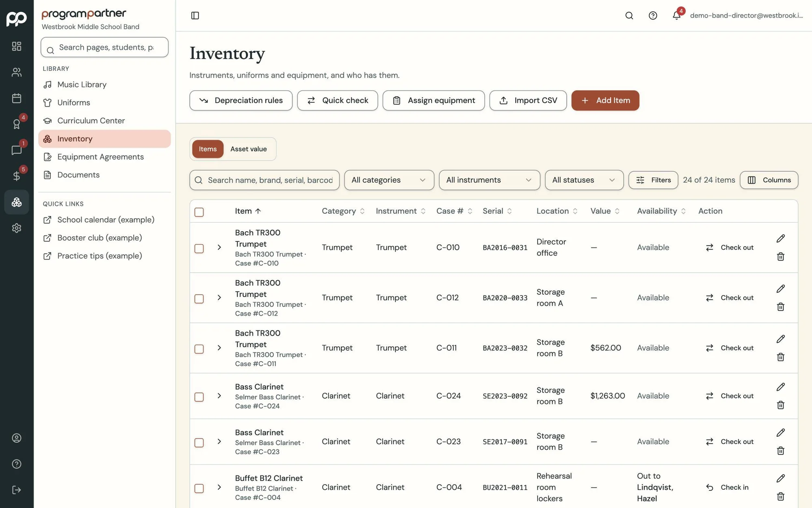812x508 pixels.
Task: Switch to the Asset value tab
Action: coord(248,149)
